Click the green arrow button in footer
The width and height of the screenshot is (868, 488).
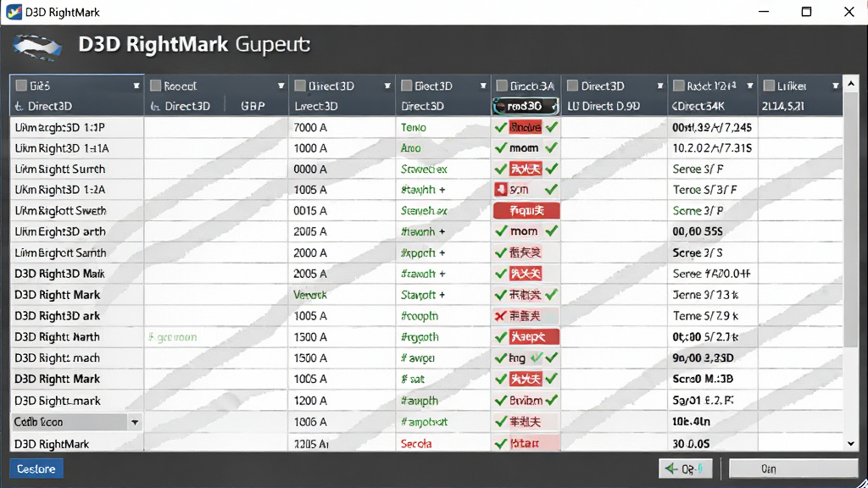[685, 469]
